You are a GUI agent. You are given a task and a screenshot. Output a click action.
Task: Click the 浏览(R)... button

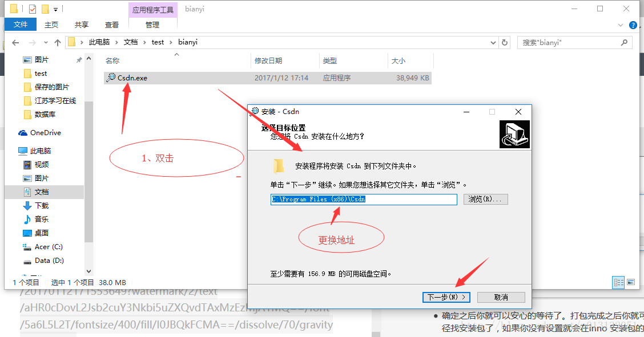[485, 199]
